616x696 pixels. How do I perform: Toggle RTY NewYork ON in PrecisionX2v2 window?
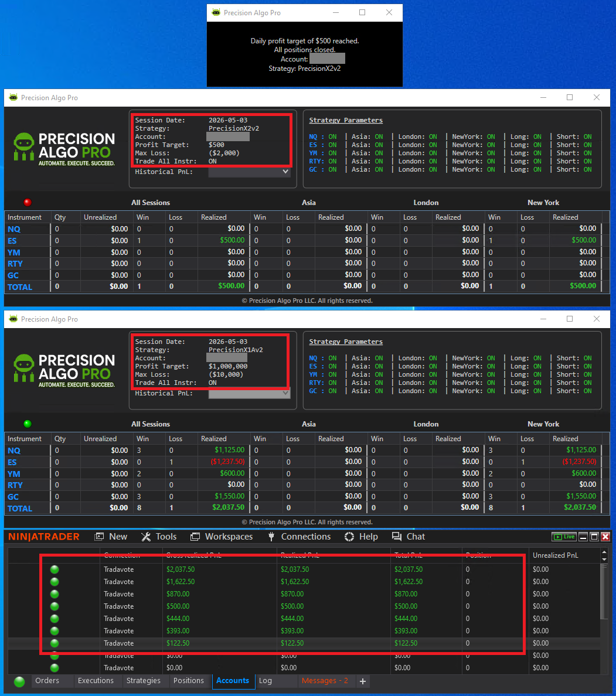click(491, 161)
